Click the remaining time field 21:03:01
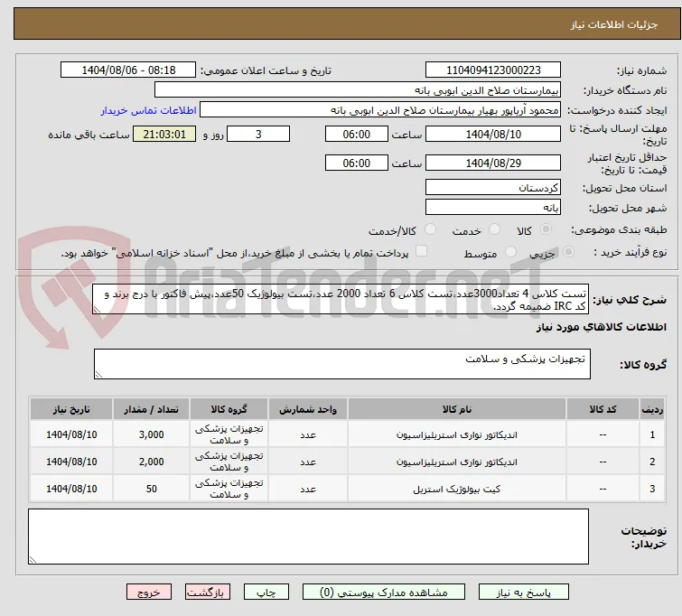 coord(164,134)
